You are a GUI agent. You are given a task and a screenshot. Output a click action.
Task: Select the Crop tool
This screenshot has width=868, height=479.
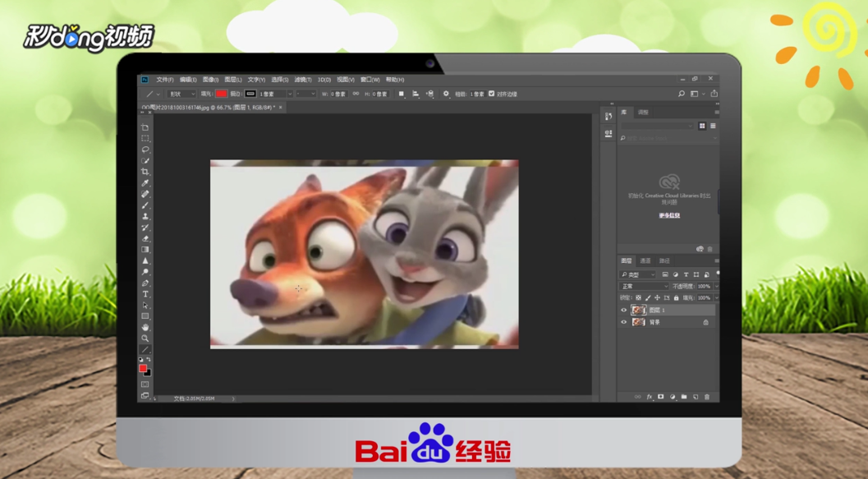tap(145, 172)
